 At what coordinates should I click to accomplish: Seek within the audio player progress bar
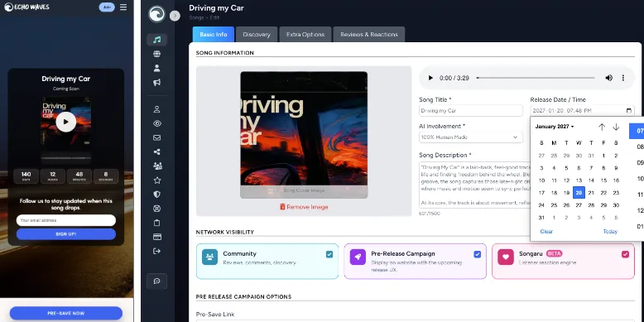coord(536,78)
